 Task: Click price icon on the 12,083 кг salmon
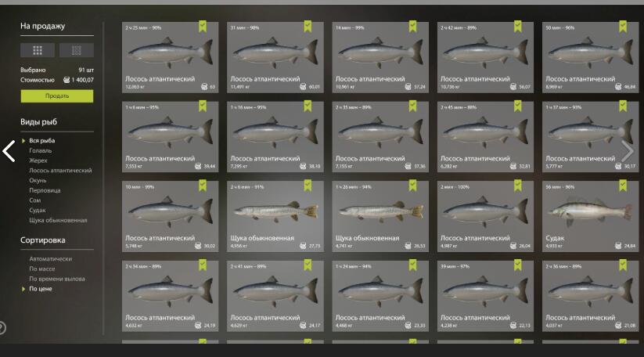(203, 87)
